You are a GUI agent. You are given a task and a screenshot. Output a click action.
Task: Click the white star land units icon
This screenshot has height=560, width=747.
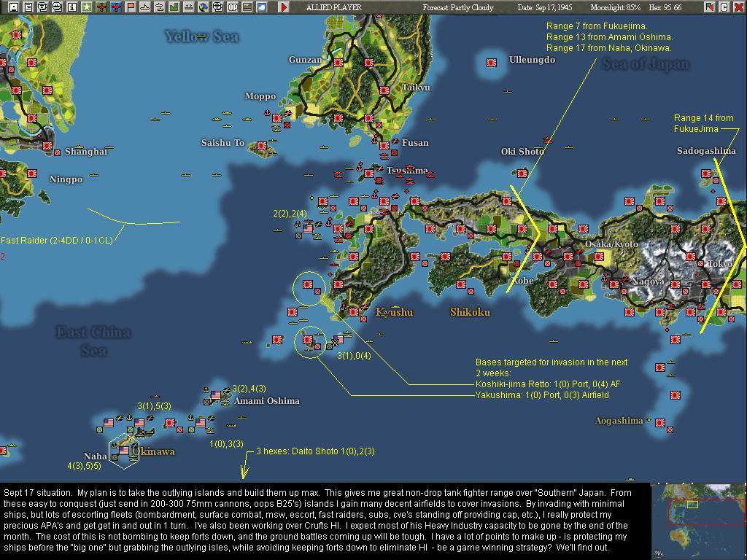click(87, 7)
